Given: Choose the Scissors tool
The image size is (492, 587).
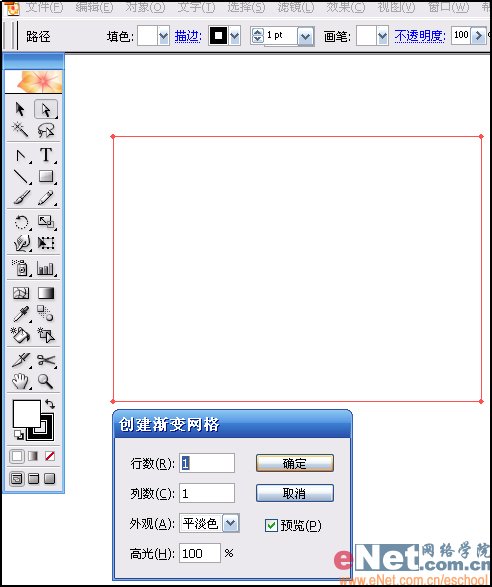Looking at the screenshot, I should coord(46,360).
